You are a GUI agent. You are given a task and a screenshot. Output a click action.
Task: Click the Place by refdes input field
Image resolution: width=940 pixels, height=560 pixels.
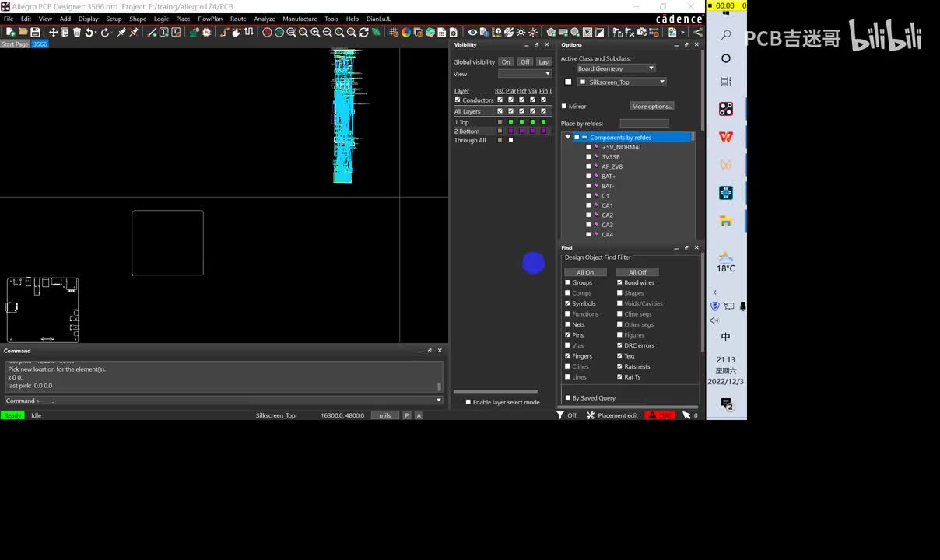(x=644, y=124)
